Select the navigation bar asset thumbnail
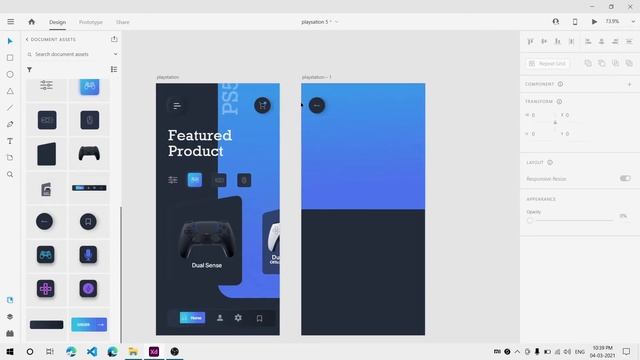This screenshot has height=360, width=640. pos(89,188)
